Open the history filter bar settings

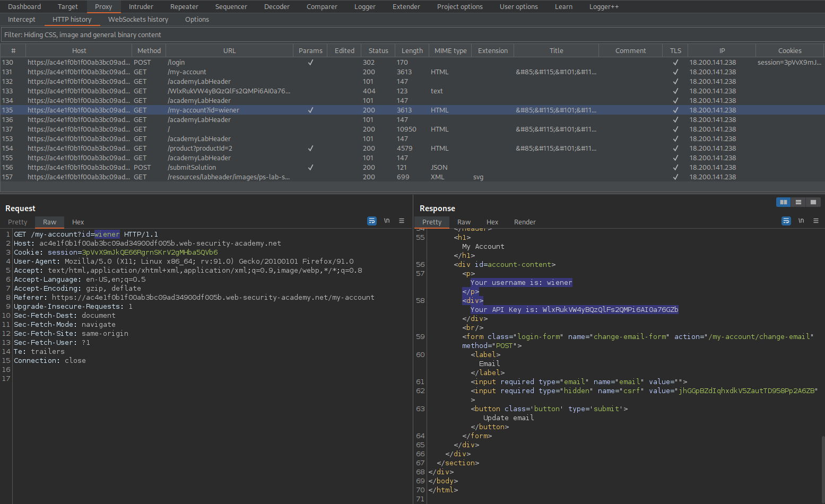pyautogui.click(x=412, y=35)
